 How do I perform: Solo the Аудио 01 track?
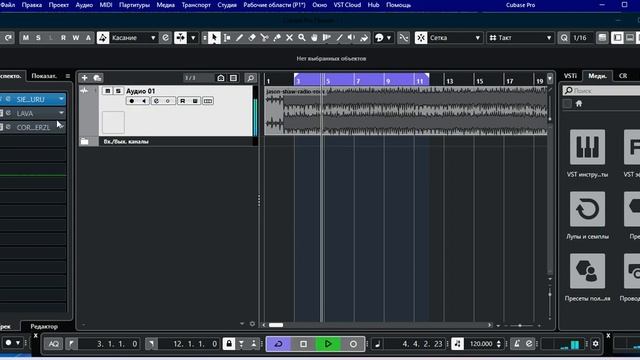tap(118, 91)
